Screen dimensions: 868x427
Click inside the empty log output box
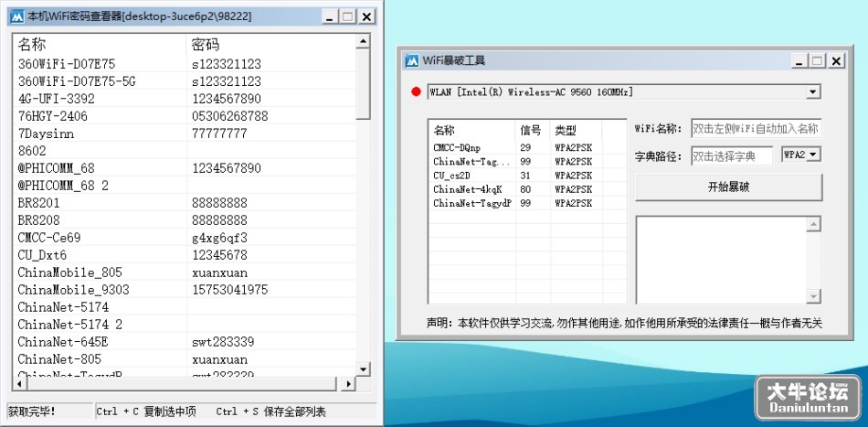pos(721,260)
